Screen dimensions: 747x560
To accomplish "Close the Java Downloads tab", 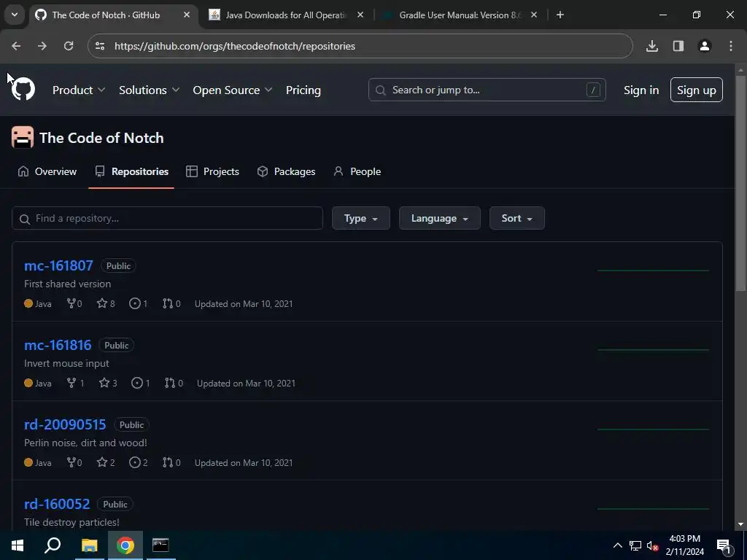I will pos(360,15).
